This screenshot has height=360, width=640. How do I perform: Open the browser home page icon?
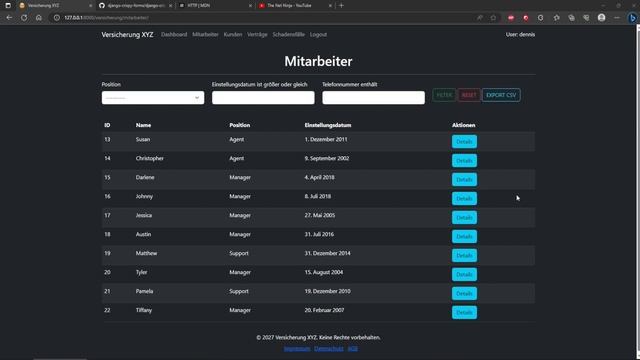pos(39,18)
